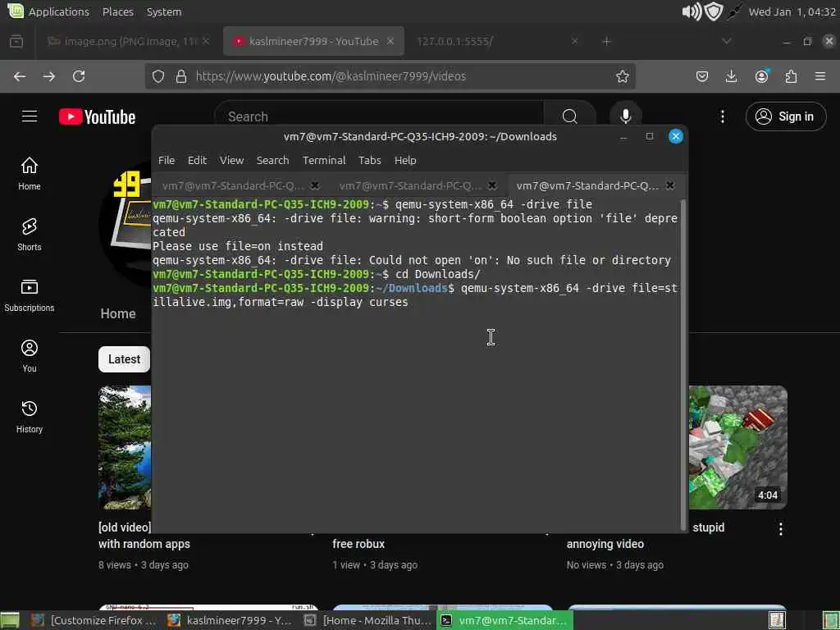Open Places menu in top panel
This screenshot has height=630, width=840.
coord(118,11)
